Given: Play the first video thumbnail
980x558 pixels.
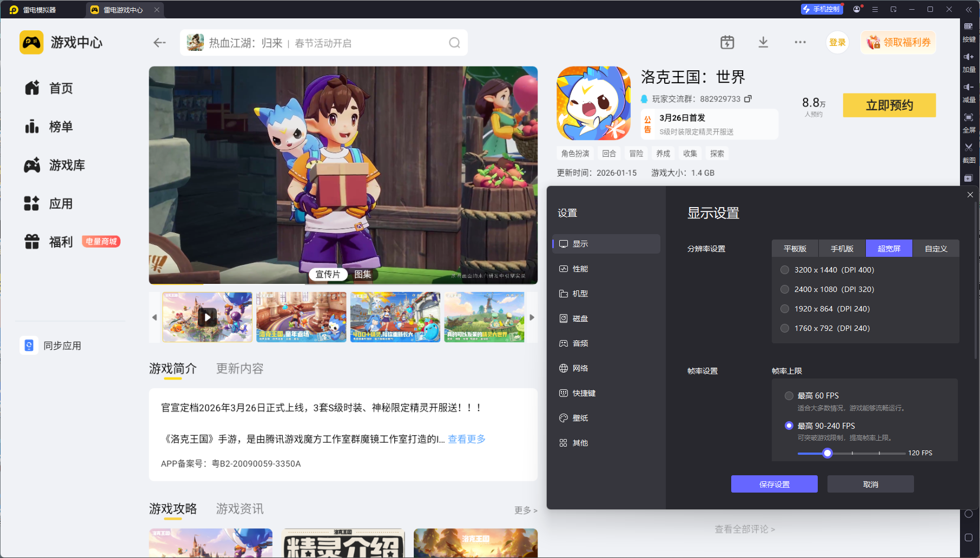Looking at the screenshot, I should pos(207,317).
